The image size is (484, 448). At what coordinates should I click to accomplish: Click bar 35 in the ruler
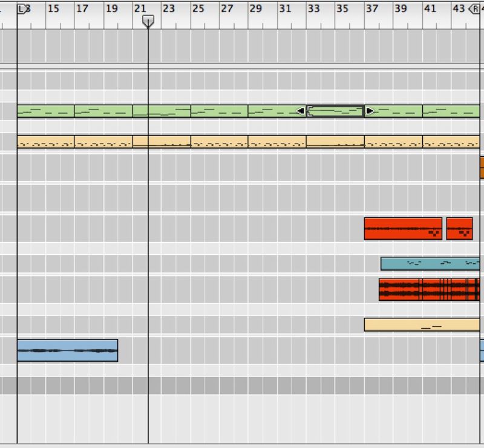(x=342, y=8)
